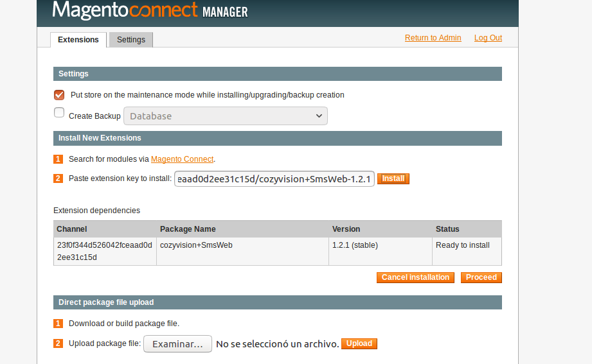Click step 2 badge beside Upload package file
The width and height of the screenshot is (592, 364).
[58, 343]
